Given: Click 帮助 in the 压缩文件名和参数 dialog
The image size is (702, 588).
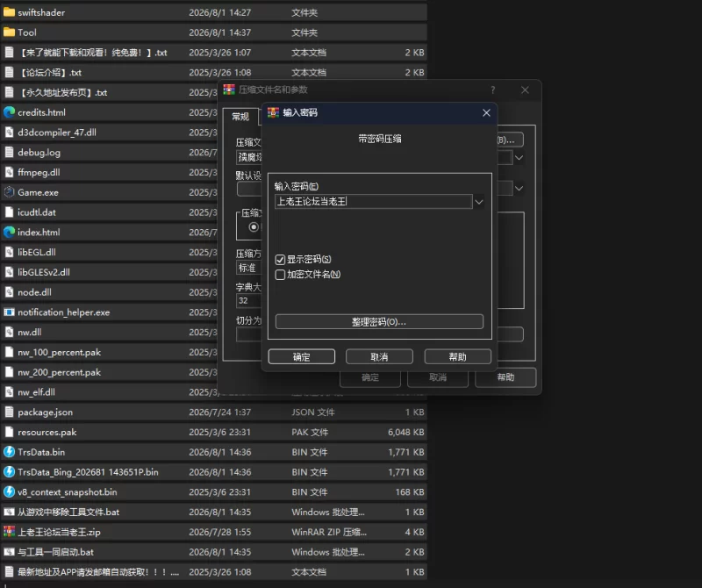Looking at the screenshot, I should point(505,377).
